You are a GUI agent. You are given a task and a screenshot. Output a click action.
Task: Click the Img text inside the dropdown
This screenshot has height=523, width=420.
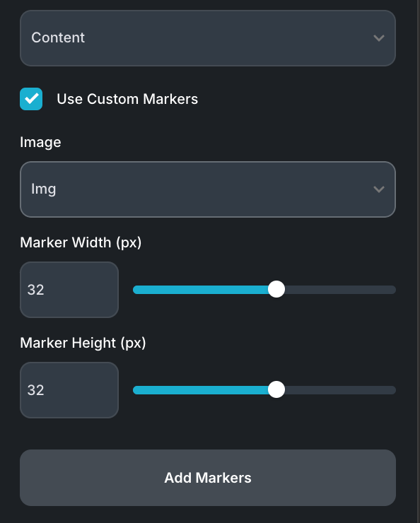pyautogui.click(x=43, y=189)
